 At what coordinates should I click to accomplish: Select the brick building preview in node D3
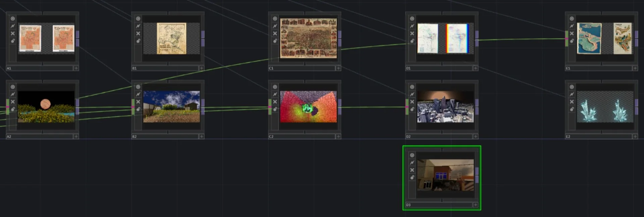[x=446, y=175]
